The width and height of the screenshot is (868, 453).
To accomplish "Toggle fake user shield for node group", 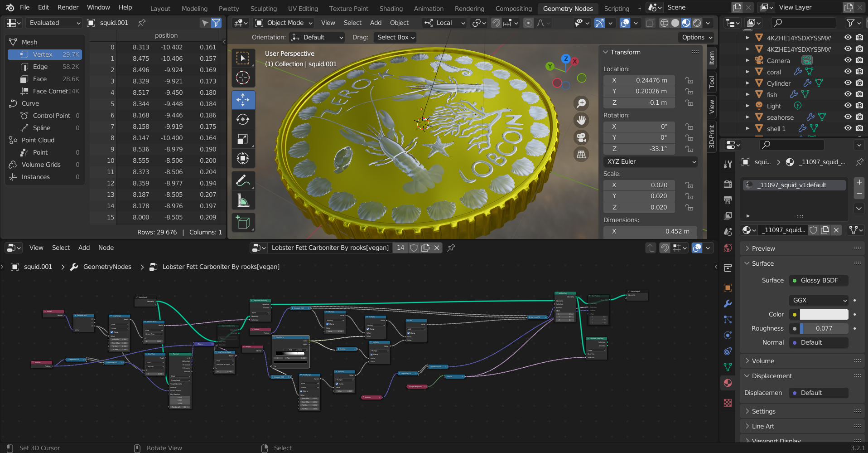I will click(414, 248).
